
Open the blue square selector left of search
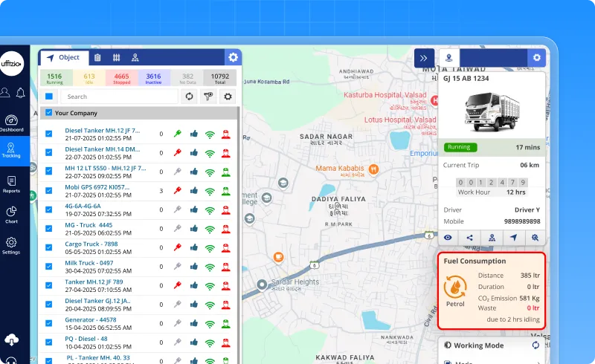coord(49,97)
